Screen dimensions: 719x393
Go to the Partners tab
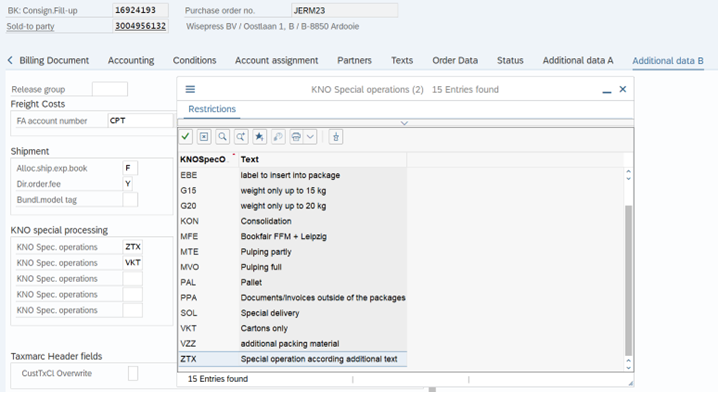point(354,61)
